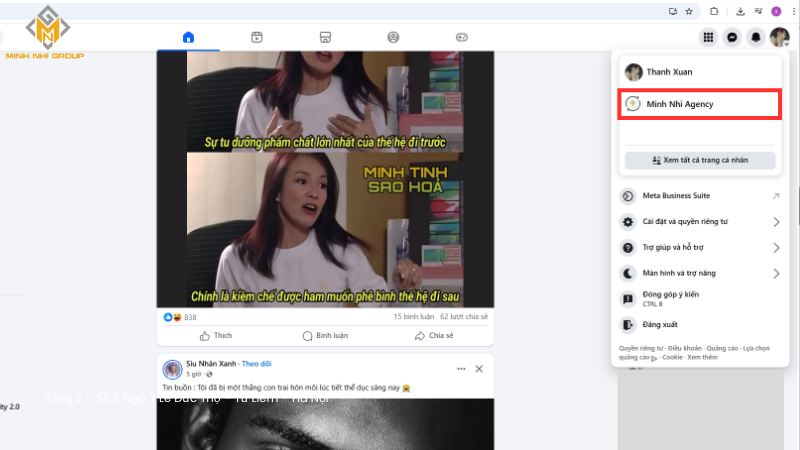Hide the Siu Nhân Xanh post with X
This screenshot has width=800, height=450.
[479, 369]
